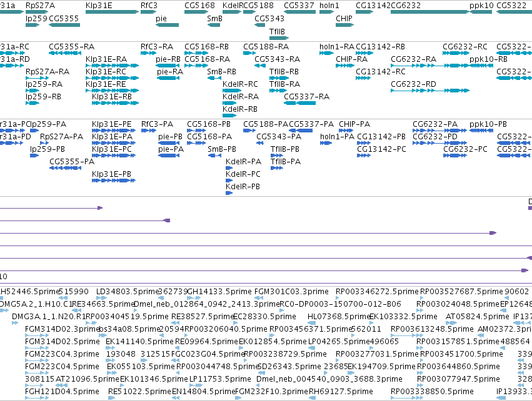
Task: Click the holn1 gene label
Action: pyautogui.click(x=329, y=6)
